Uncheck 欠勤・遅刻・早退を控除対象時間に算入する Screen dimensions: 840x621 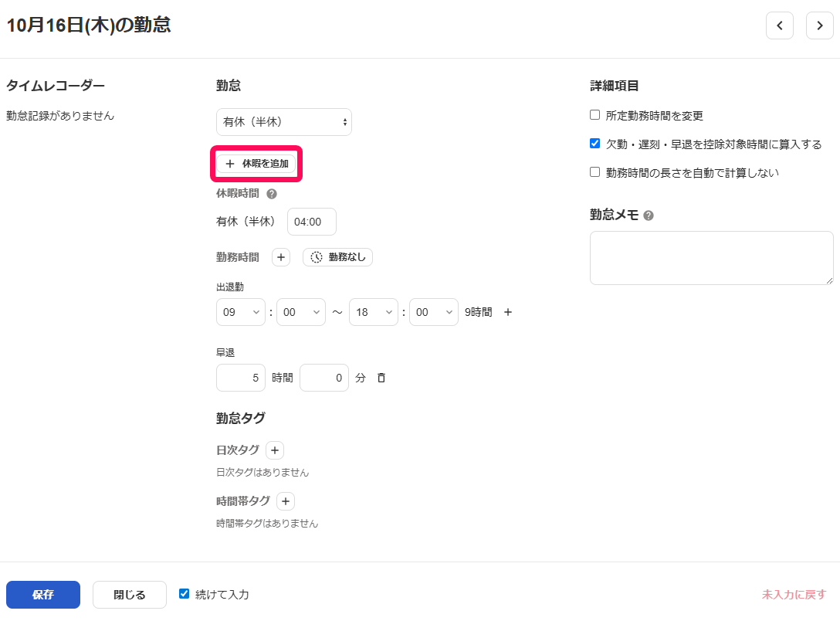tap(594, 143)
